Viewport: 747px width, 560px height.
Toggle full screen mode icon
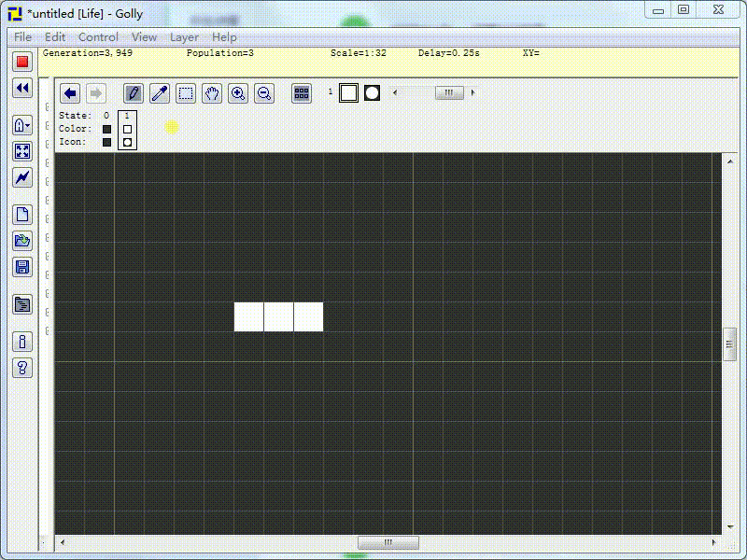[x=22, y=151]
